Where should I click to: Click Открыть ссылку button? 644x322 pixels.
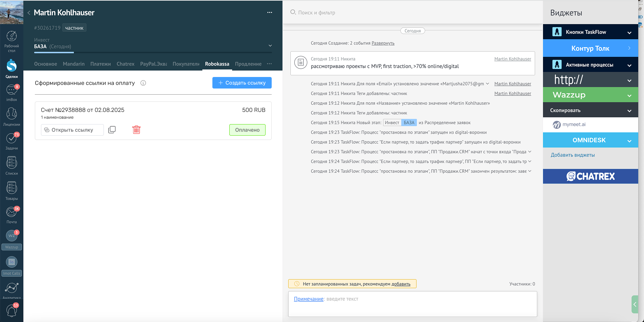[x=72, y=130]
